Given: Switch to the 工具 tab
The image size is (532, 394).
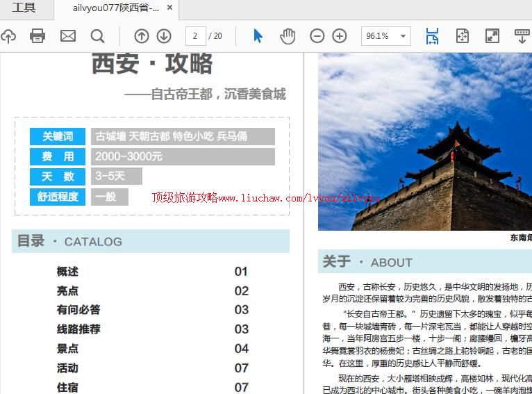Looking at the screenshot, I should coord(24,9).
